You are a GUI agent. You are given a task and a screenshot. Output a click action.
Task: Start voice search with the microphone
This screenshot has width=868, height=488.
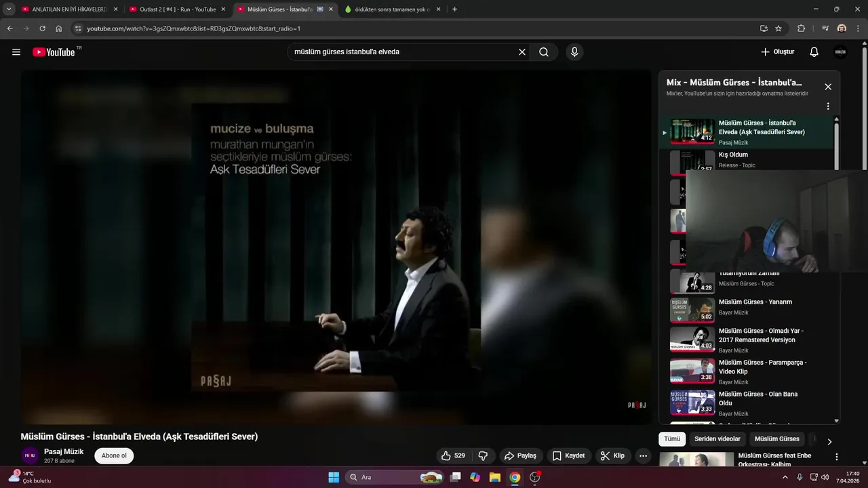tap(574, 52)
